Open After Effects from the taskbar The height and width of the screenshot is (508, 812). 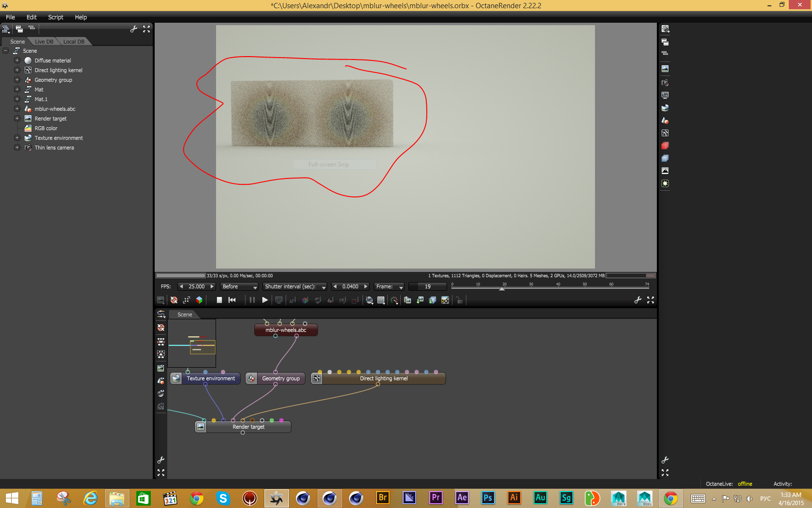tap(462, 498)
